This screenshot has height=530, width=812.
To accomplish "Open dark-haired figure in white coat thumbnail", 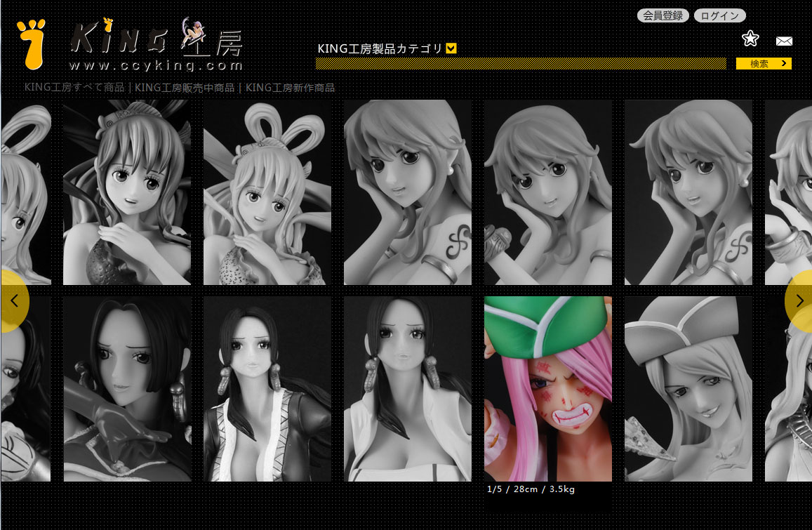I will click(x=408, y=389).
